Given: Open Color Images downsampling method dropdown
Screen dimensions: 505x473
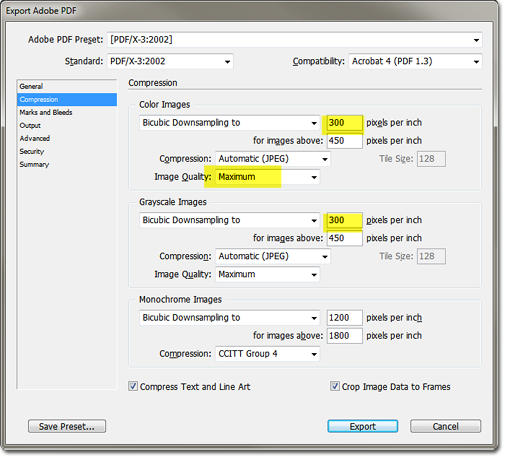Looking at the screenshot, I should pyautogui.click(x=230, y=123).
